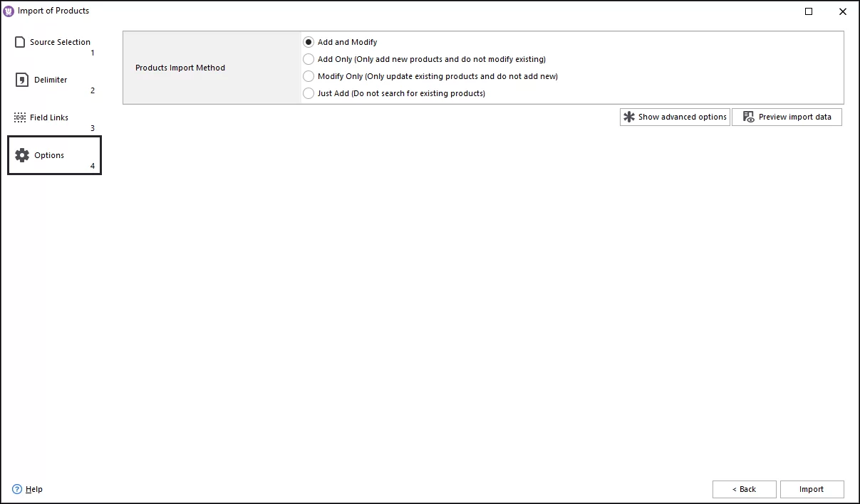Choose the Just Add option
The image size is (860, 504).
point(309,93)
